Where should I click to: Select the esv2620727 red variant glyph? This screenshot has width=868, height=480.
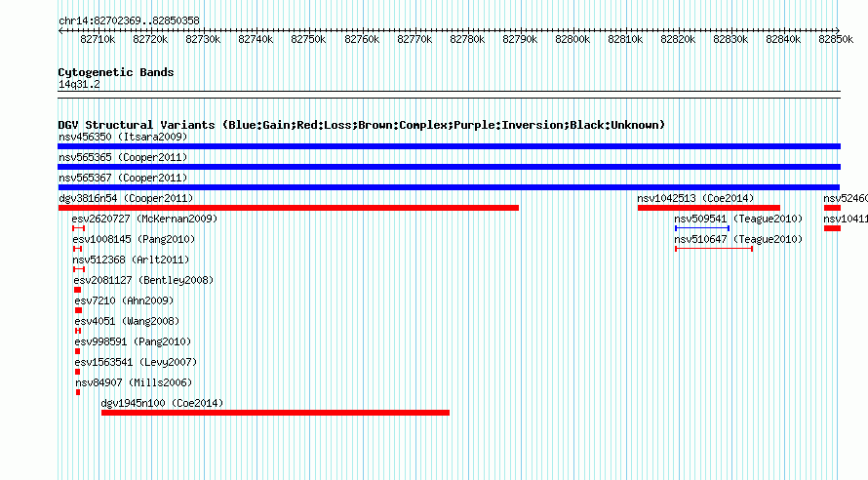click(78, 228)
